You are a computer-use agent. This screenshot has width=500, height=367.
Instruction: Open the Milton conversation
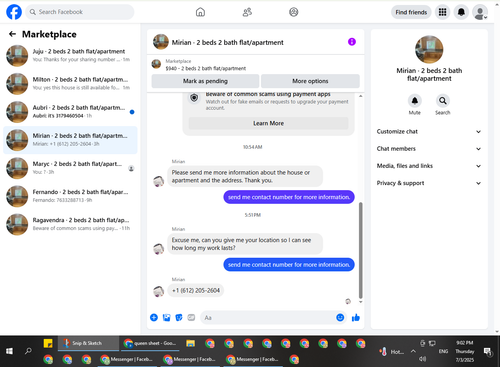(70, 84)
